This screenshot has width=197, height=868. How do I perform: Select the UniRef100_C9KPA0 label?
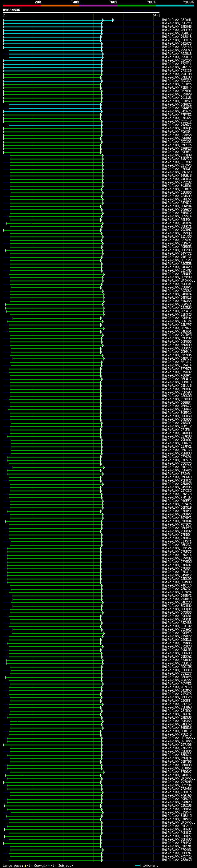click(x=177, y=318)
